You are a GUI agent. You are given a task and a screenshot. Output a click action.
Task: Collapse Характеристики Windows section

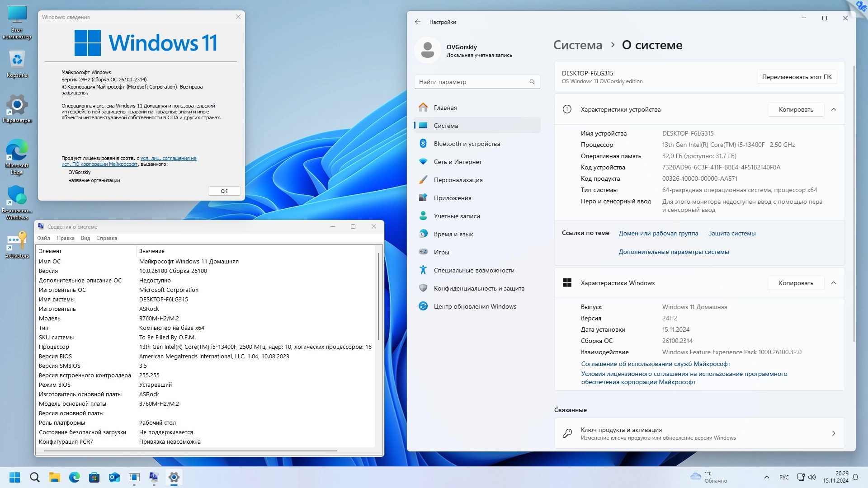coord(834,283)
